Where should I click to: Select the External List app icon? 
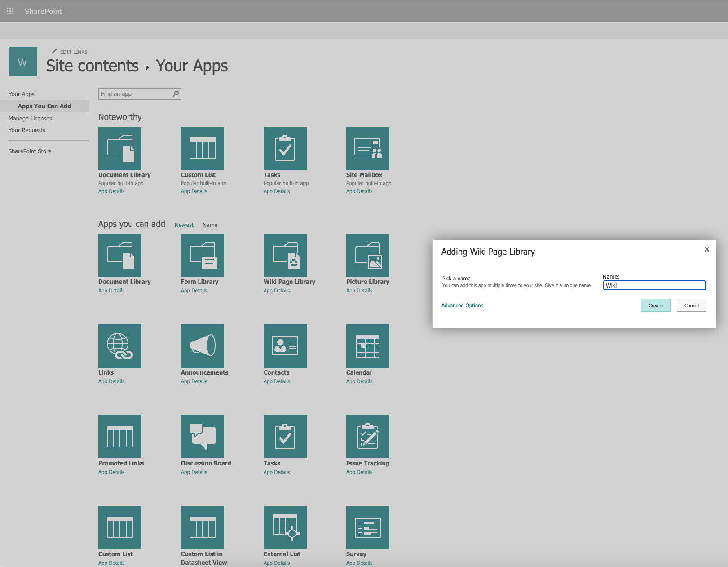coord(285,527)
